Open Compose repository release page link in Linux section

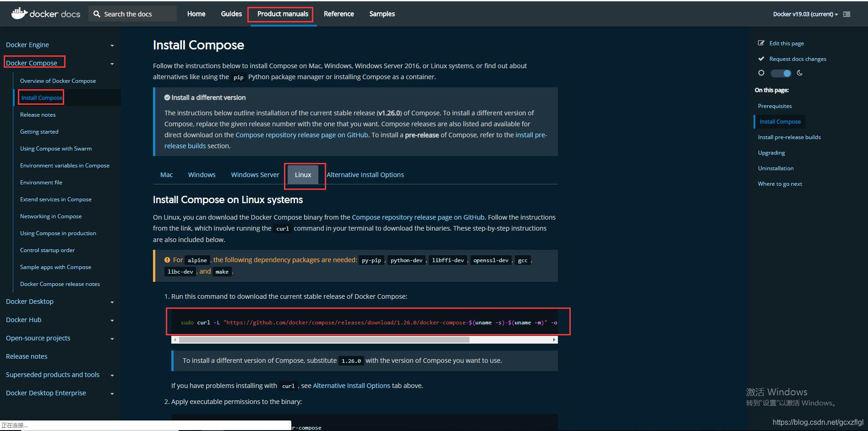pos(418,217)
